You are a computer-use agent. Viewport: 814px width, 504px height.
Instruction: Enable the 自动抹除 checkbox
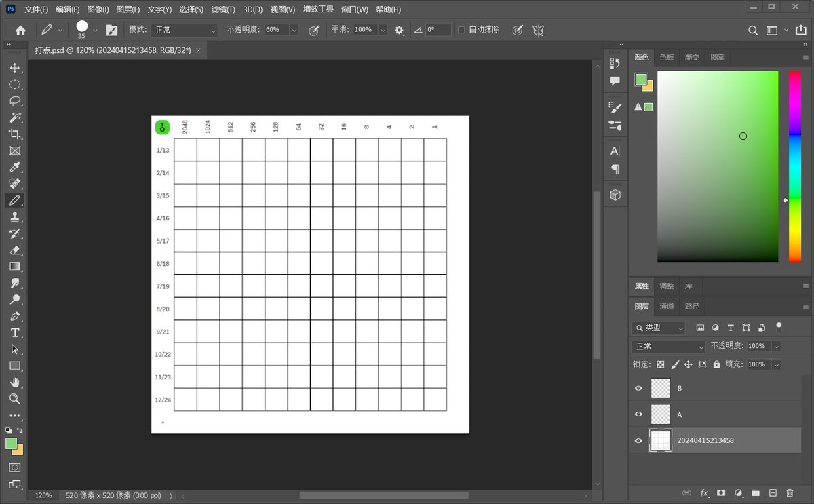(x=462, y=30)
